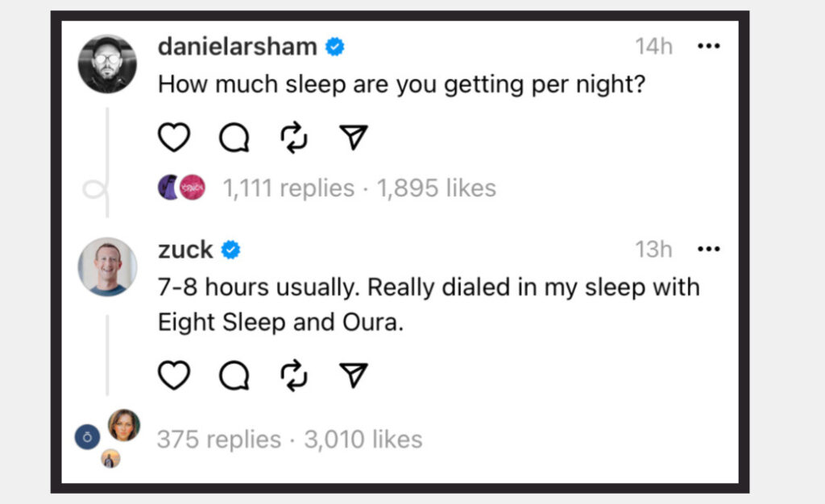
Task: Open more options menu on zuck's reply
Action: tap(708, 250)
